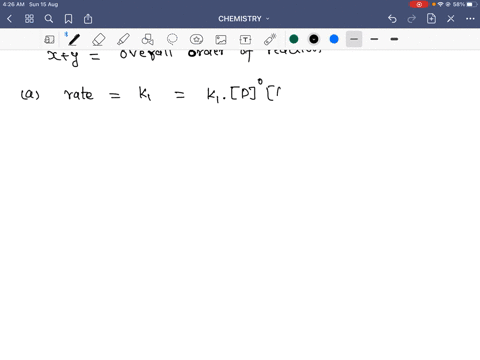Tap the Wi-Fi status icon
This screenshot has height=360, width=480.
(441, 4)
